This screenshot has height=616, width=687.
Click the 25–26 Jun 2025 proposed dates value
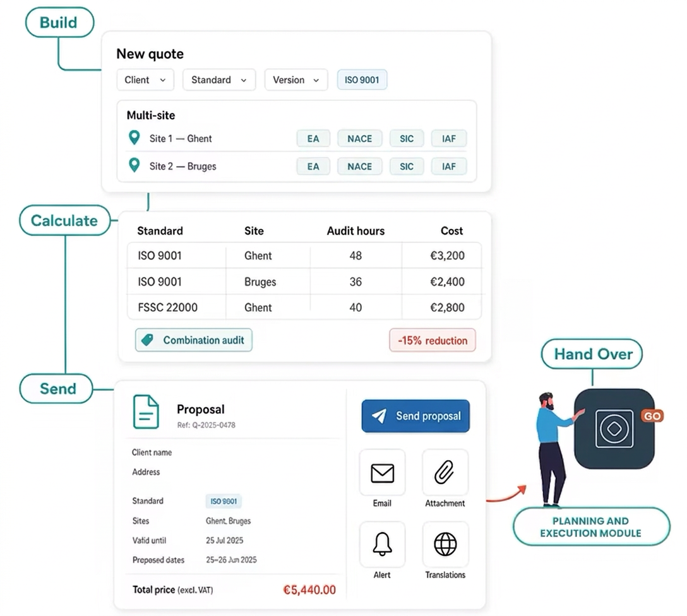coord(231,560)
